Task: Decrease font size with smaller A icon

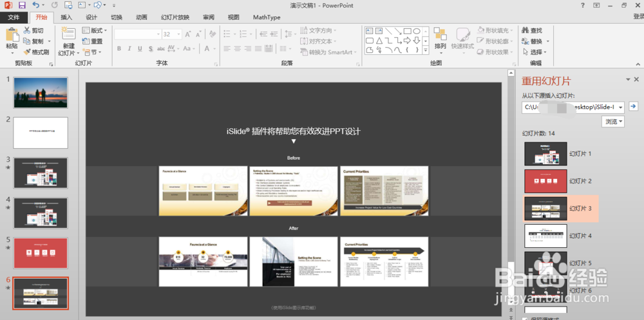Action: (198, 35)
